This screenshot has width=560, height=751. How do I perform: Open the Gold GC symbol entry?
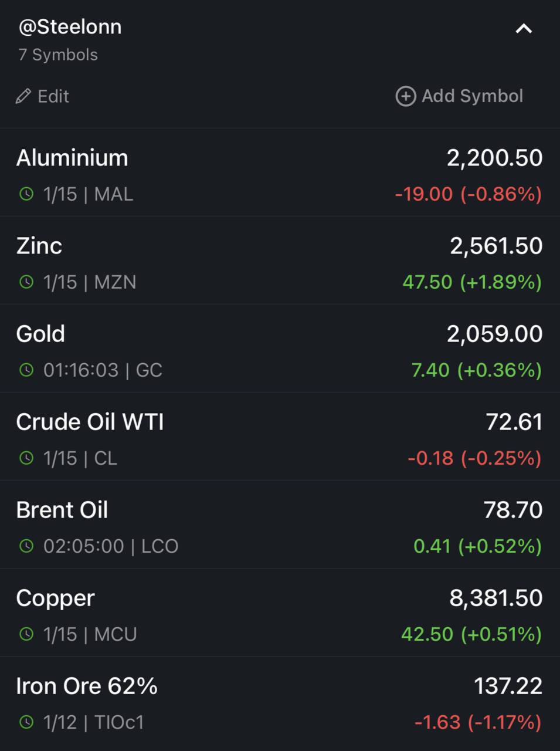click(x=280, y=349)
